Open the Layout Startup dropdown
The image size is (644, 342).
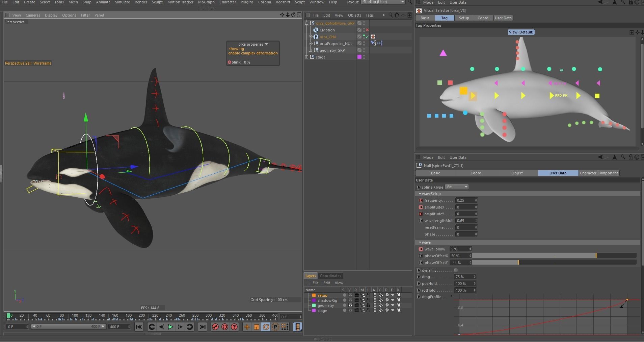(x=383, y=2)
